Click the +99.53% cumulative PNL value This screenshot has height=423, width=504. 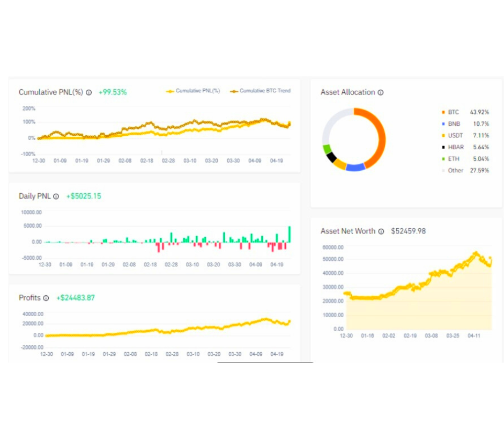tap(113, 92)
